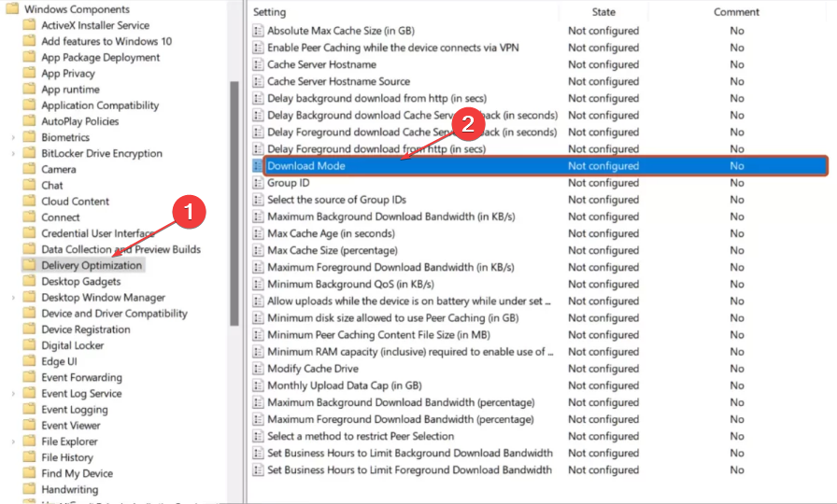Open the App Privacy folder
The height and width of the screenshot is (504, 837).
pos(68,73)
